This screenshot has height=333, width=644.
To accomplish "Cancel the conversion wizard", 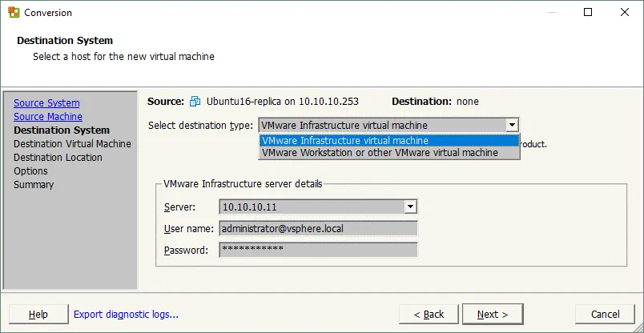I will pyautogui.click(x=605, y=315).
